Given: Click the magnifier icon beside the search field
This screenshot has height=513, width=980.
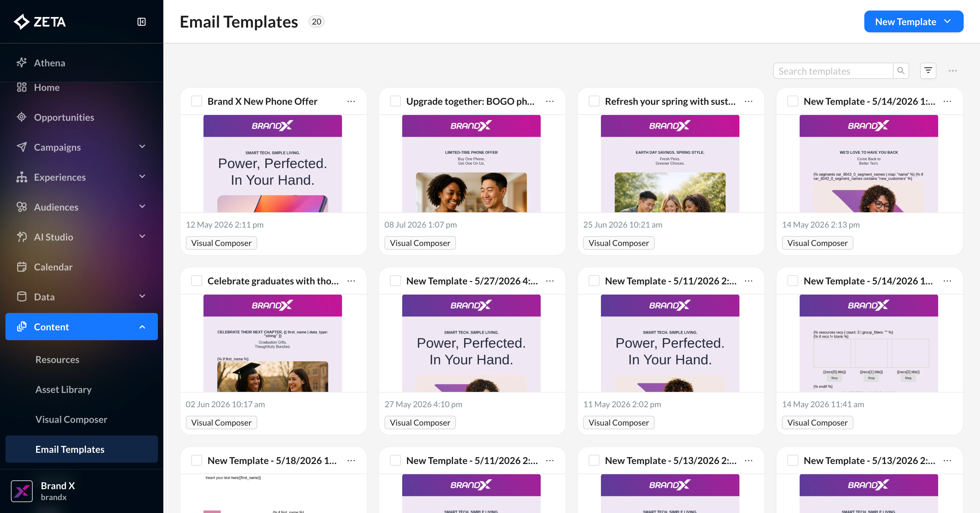Looking at the screenshot, I should [x=901, y=71].
